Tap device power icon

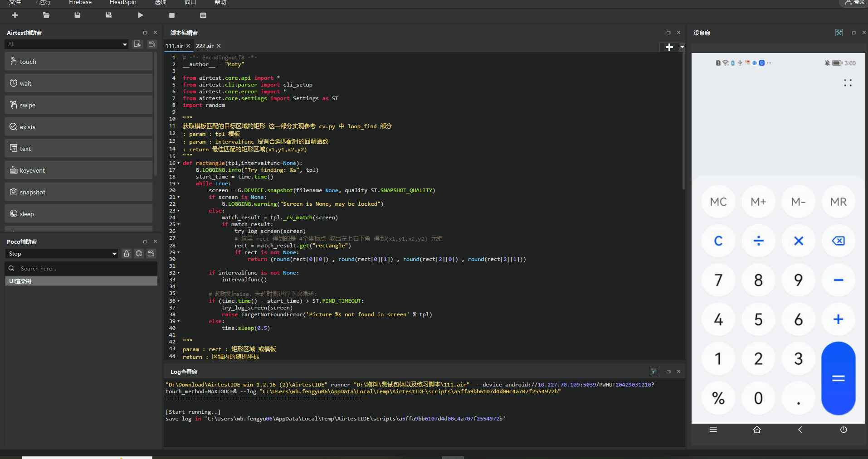click(844, 430)
